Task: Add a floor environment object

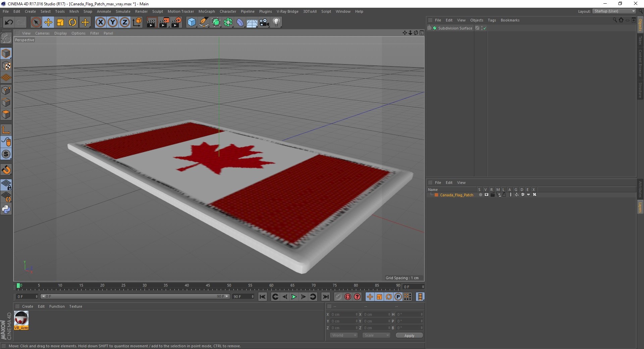Action: coord(252,22)
